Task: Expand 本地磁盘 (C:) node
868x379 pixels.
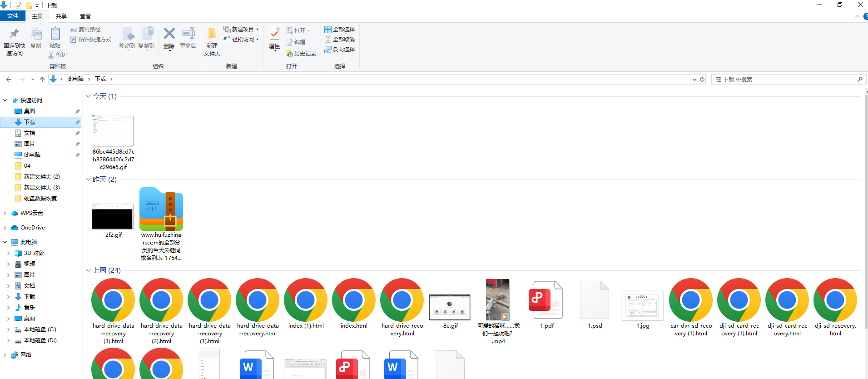Action: coord(9,329)
